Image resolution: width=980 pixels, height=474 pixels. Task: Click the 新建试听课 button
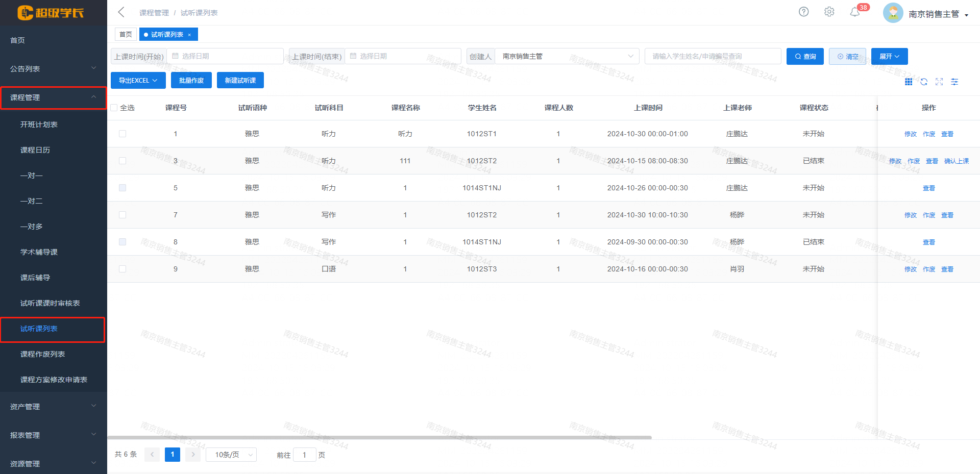coord(240,81)
